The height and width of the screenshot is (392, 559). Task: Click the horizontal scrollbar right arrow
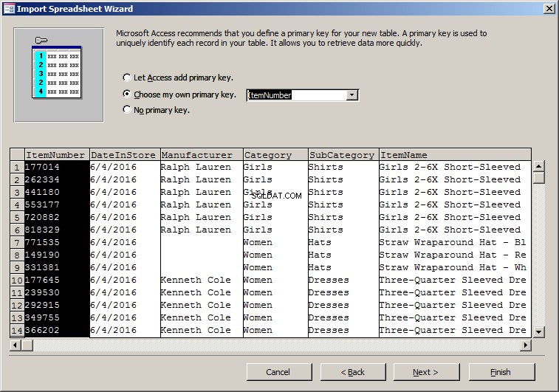coord(526,345)
